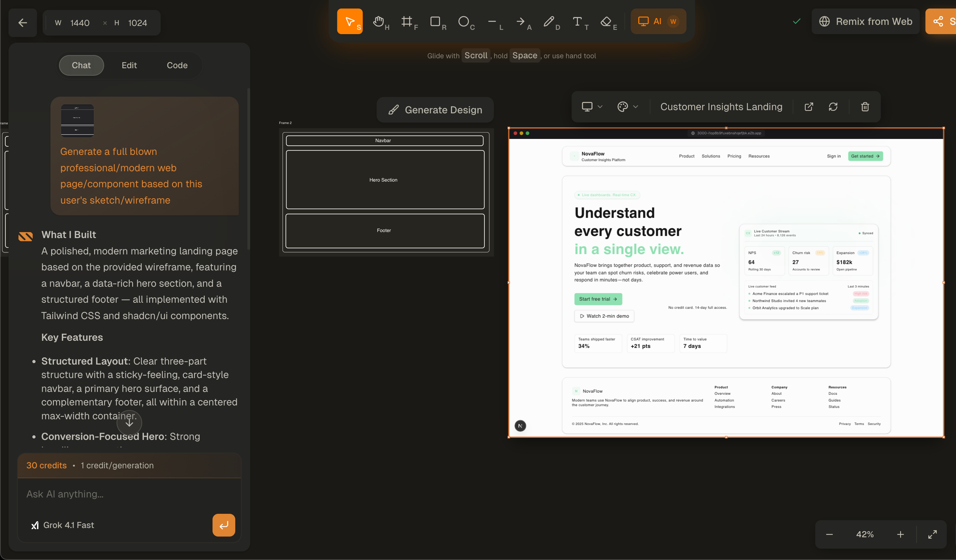The image size is (956, 560).
Task: Select the Pencil draw tool
Action: [x=551, y=21]
